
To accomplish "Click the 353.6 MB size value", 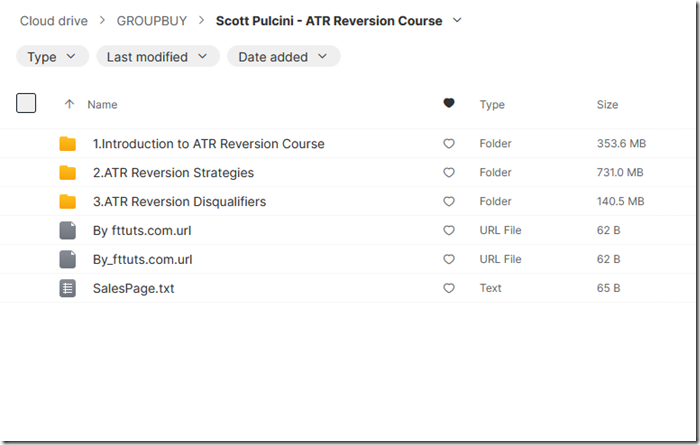I will click(621, 144).
